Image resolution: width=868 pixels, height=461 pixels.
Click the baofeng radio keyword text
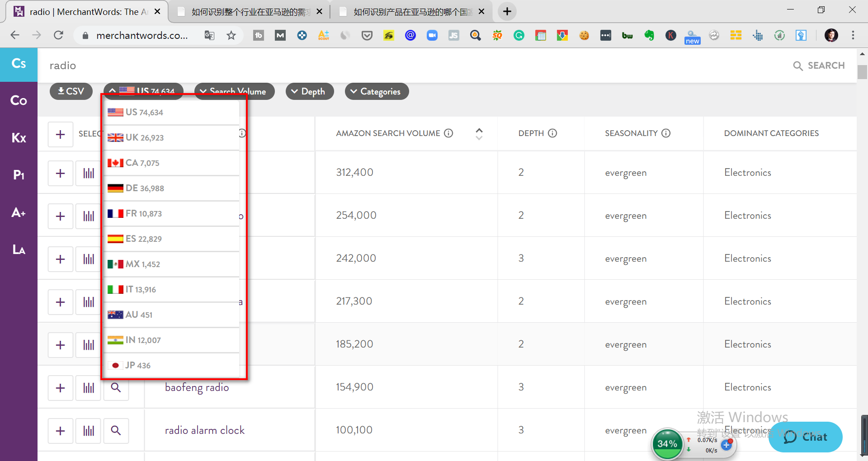point(197,388)
